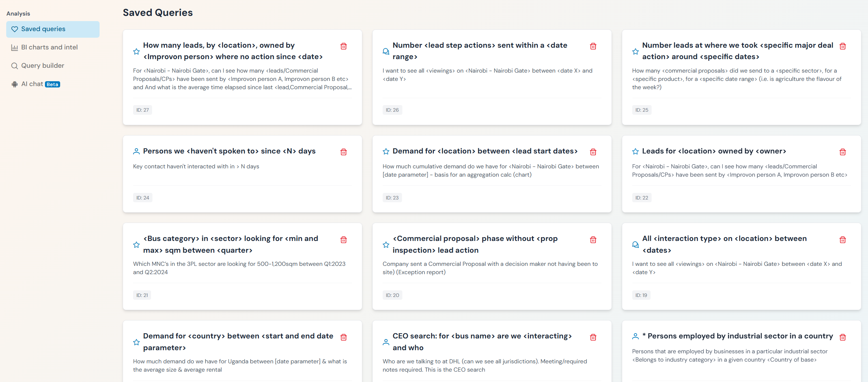The width and height of the screenshot is (868, 382).
Task: Delete the 'How many leads, by location' query
Action: tap(343, 46)
